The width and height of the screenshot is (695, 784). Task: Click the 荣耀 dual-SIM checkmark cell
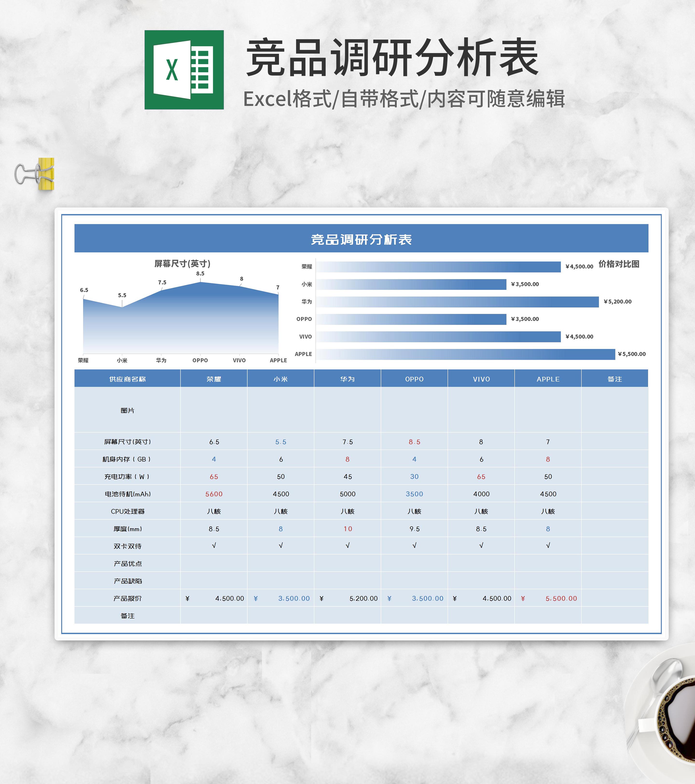(x=214, y=545)
